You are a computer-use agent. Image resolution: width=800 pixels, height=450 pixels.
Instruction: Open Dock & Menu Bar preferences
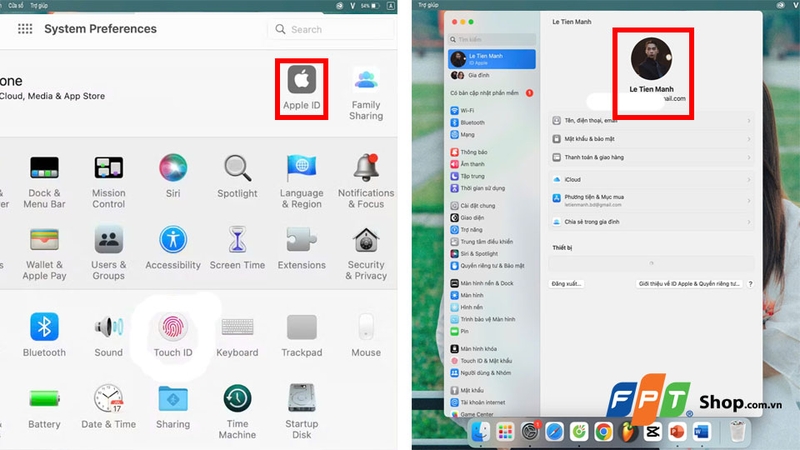(44, 182)
